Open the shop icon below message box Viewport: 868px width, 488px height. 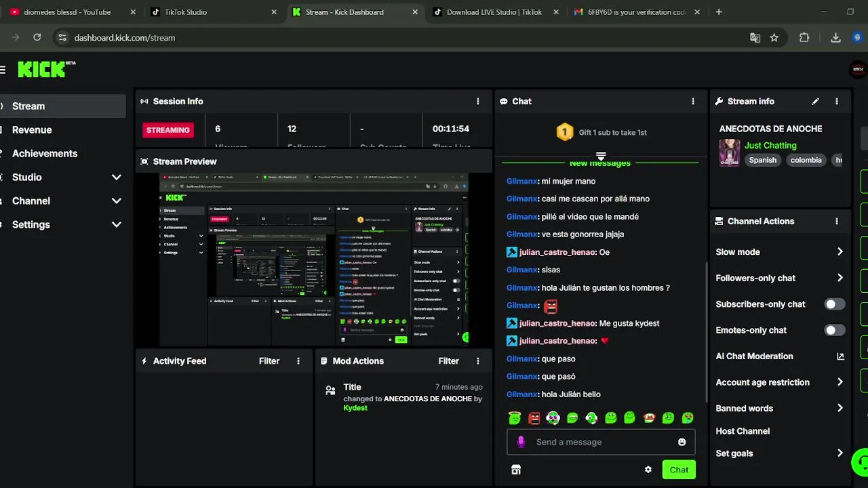pos(516,470)
